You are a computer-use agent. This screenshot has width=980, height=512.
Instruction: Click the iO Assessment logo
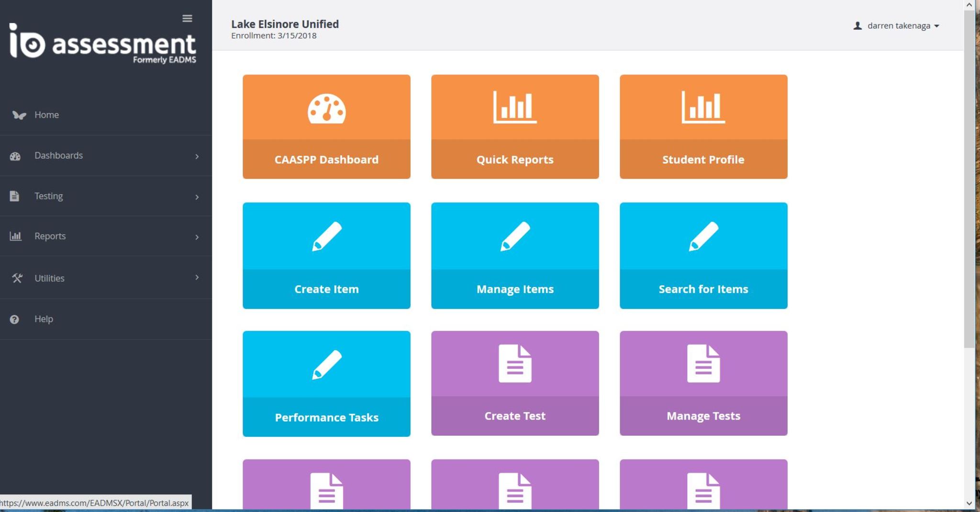pyautogui.click(x=102, y=44)
